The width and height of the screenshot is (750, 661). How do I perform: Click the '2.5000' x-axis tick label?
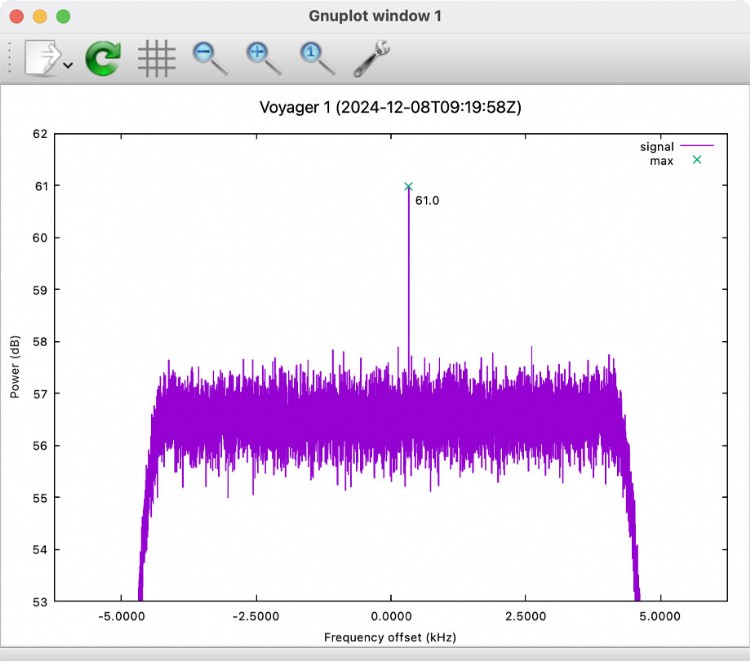click(x=526, y=616)
